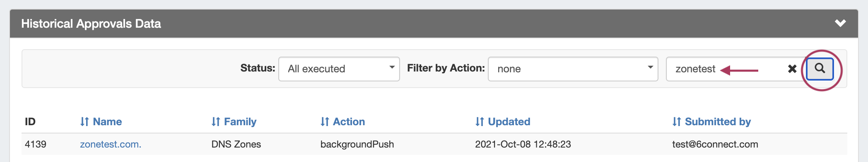Image resolution: width=868 pixels, height=162 pixels.
Task: Click the Historical Approvals Data title bar
Action: pos(434,24)
